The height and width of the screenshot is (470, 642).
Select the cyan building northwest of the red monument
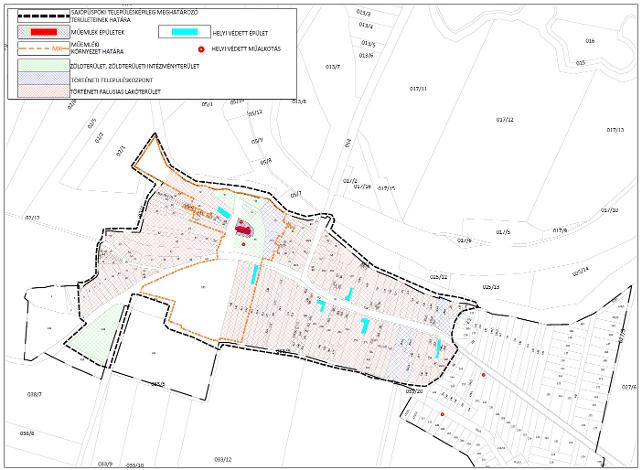point(222,213)
